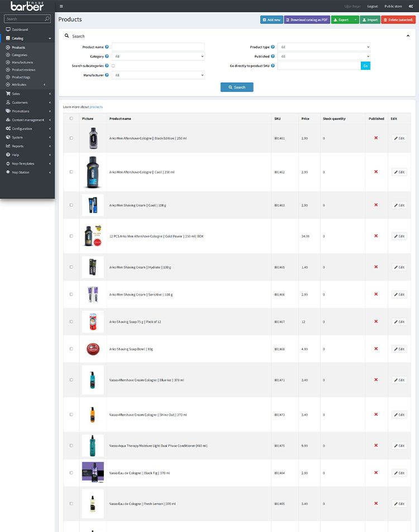The image size is (419, 532).
Task: Click Download catalog as PDF button
Action: click(x=307, y=20)
